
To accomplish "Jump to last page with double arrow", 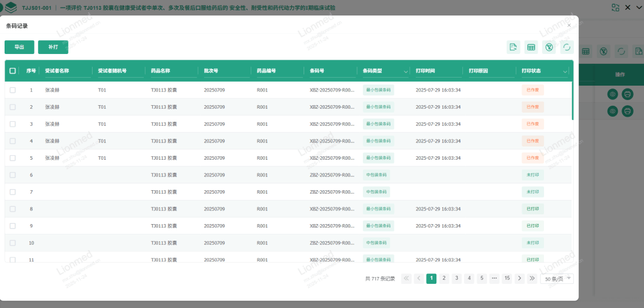I will point(532,278).
